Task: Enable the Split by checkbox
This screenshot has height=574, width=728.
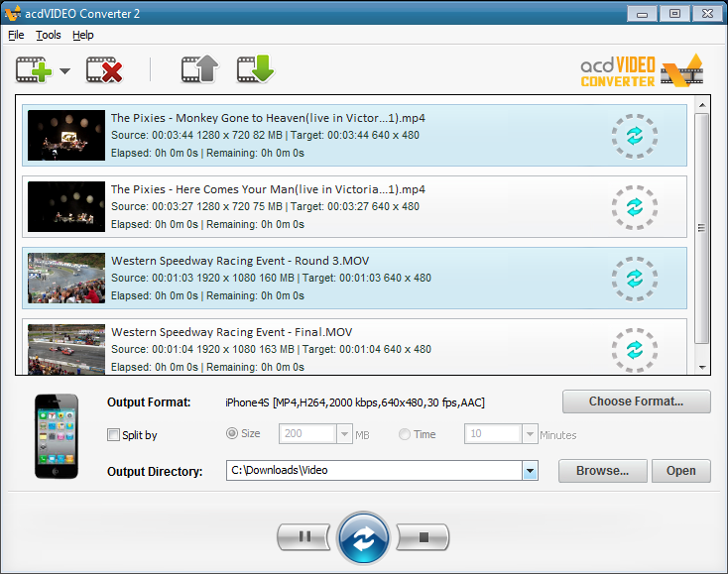Action: [x=113, y=435]
